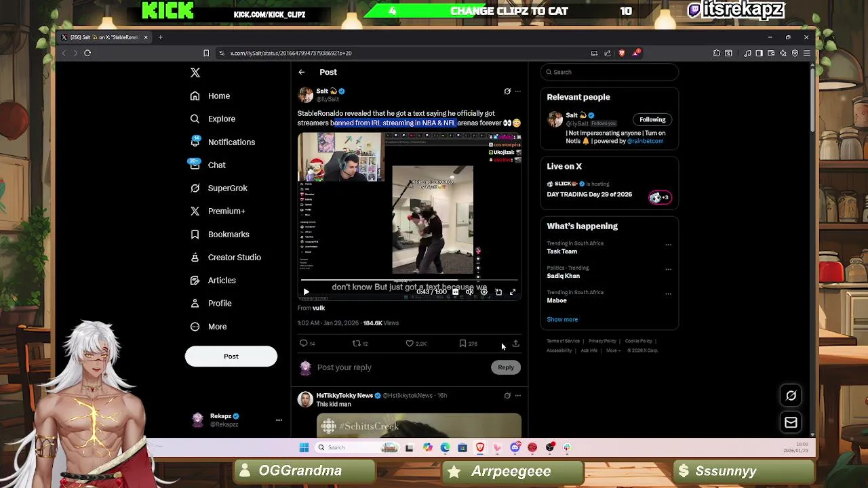Click the Brave Shields lion icon
The image size is (868, 488).
(622, 53)
